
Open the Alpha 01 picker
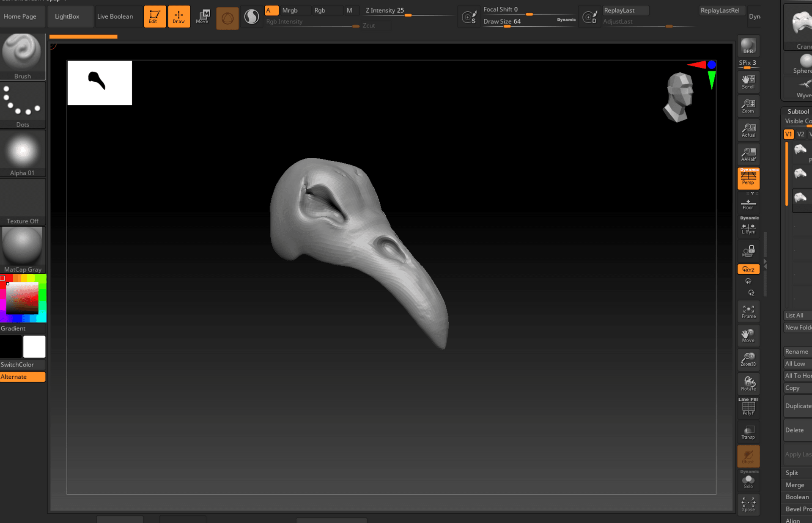tap(22, 153)
